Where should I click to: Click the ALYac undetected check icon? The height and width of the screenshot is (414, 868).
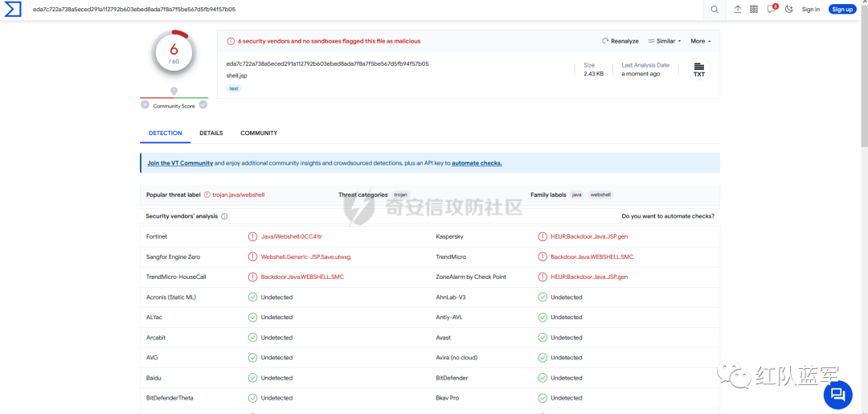252,318
